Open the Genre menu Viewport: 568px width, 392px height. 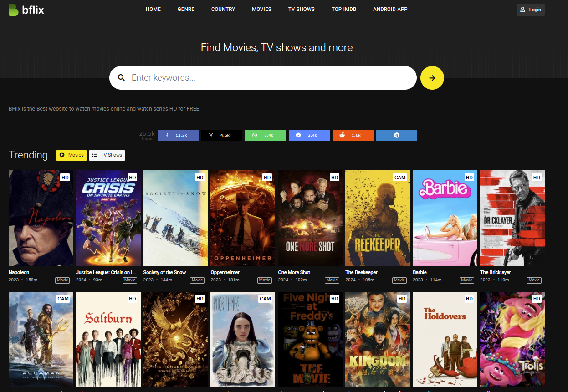pyautogui.click(x=186, y=9)
